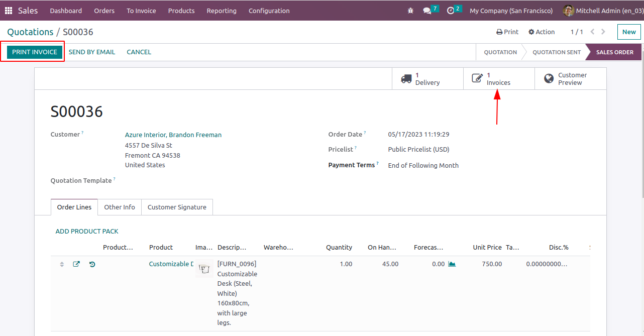Image resolution: width=644 pixels, height=336 pixels.
Task: Open the debug bug icon menu
Action: coord(411,11)
